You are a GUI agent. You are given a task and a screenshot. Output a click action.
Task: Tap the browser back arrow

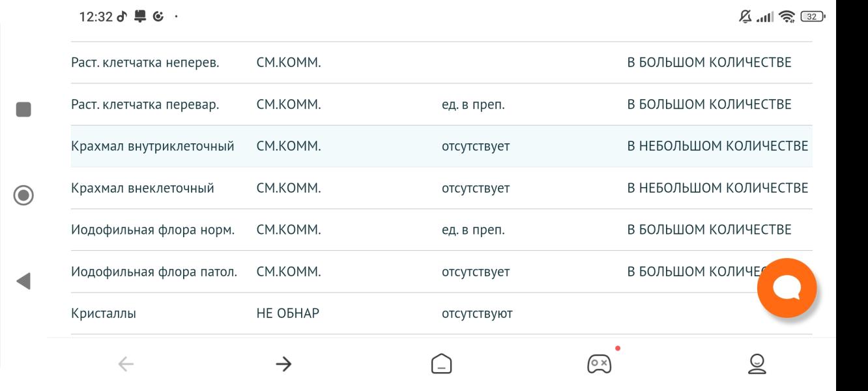coord(126,364)
